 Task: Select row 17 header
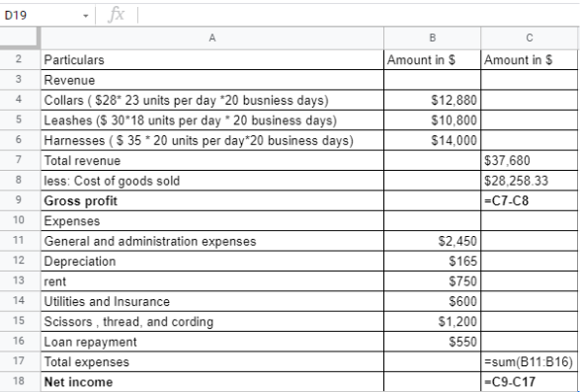(19, 361)
